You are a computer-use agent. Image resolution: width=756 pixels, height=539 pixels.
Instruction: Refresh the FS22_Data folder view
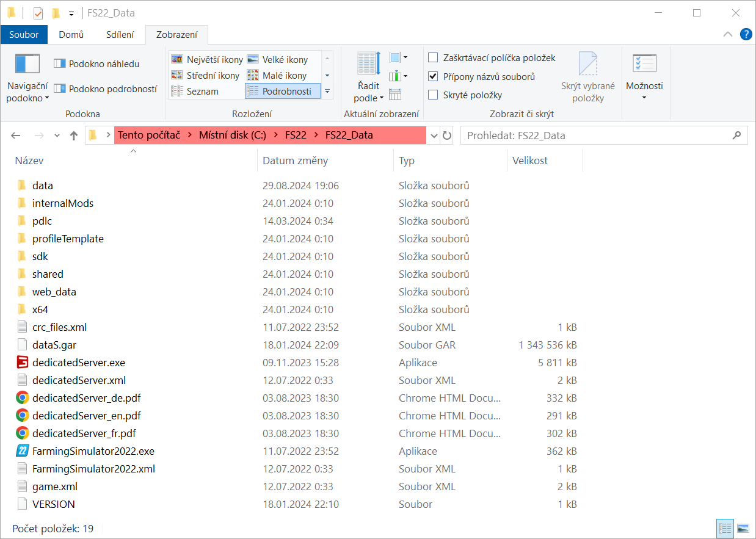click(446, 136)
